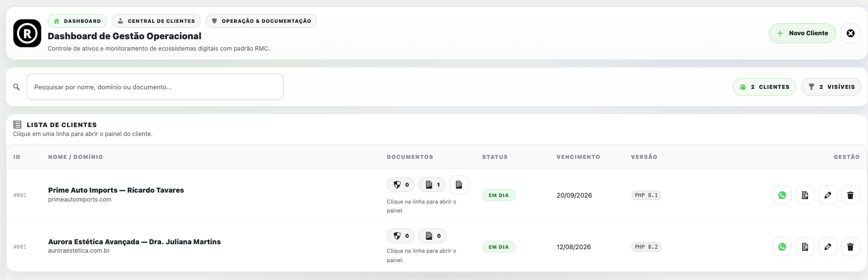Open document icon in Prime Auto gestão
This screenshot has width=868, height=280.
(805, 195)
